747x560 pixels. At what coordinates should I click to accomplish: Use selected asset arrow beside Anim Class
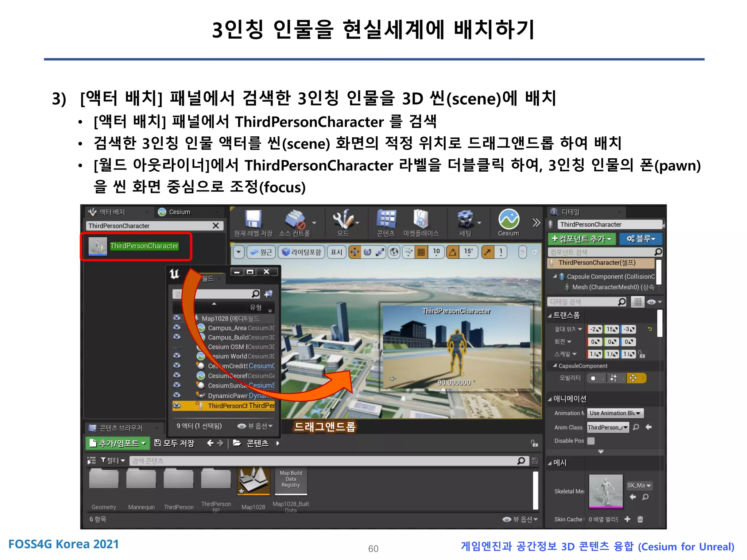649,427
